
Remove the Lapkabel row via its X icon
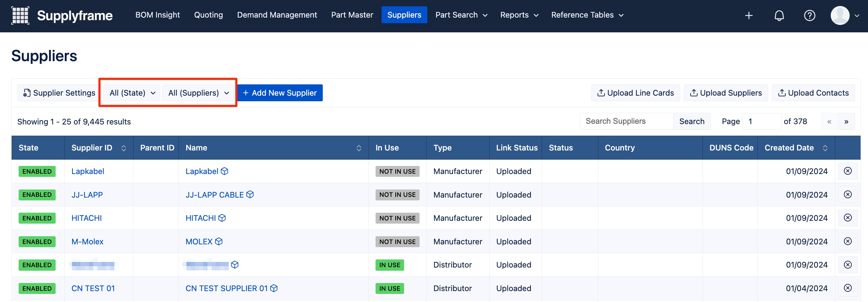[848, 171]
